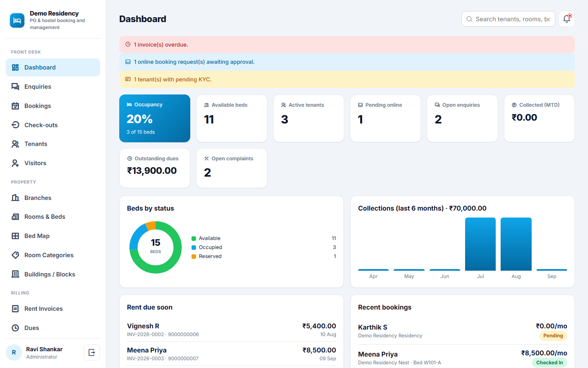This screenshot has height=368, width=588.
Task: Click the Occupied legend label
Action: click(x=210, y=247)
